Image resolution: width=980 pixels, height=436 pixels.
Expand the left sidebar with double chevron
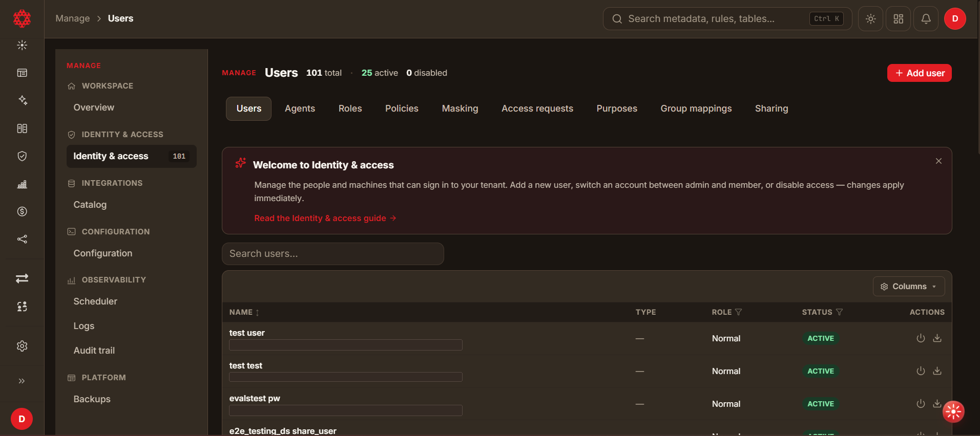click(22, 381)
